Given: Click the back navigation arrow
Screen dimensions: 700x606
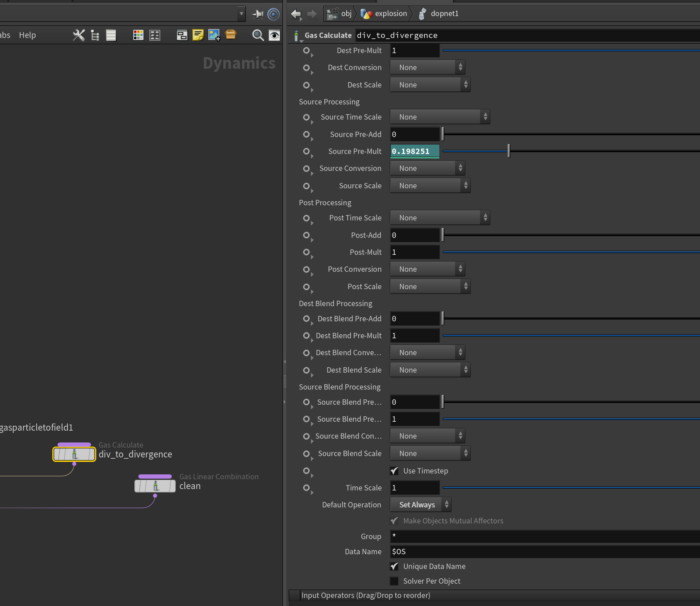Looking at the screenshot, I should point(296,14).
